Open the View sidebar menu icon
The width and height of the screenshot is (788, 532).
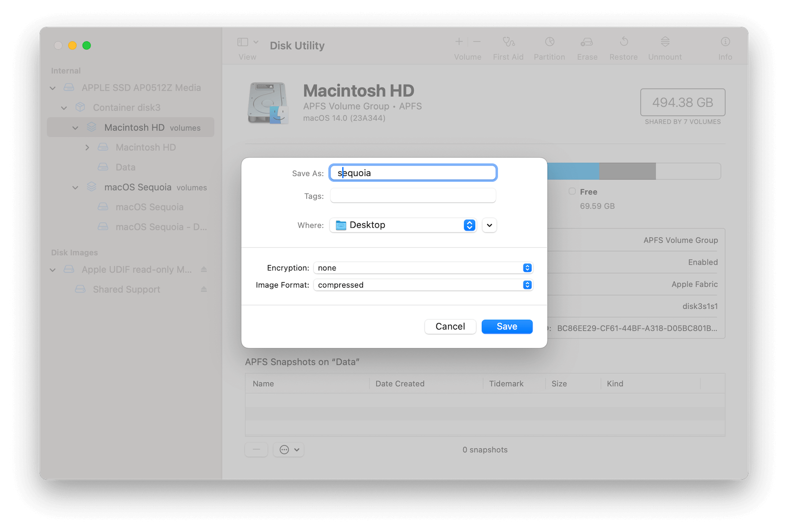pos(243,42)
